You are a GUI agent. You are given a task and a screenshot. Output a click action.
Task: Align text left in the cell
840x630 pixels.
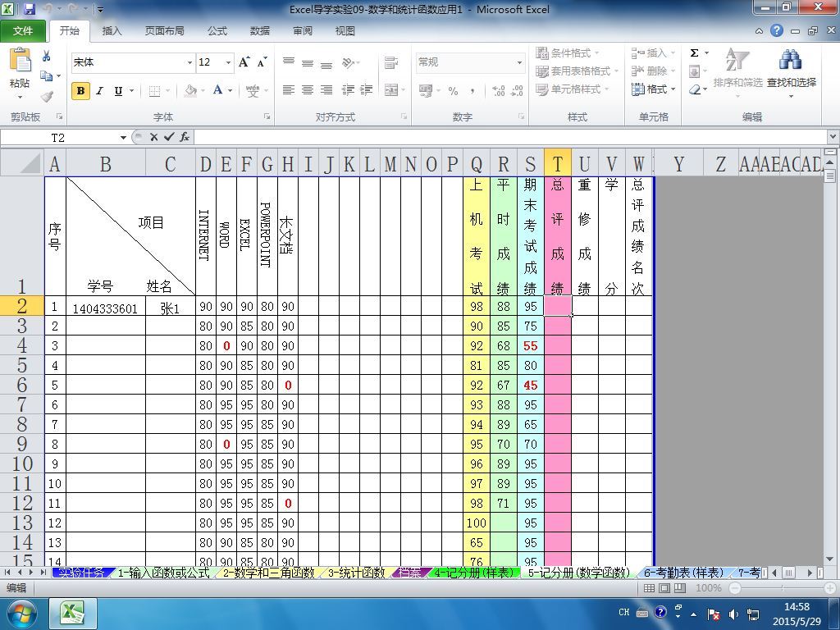[288, 90]
